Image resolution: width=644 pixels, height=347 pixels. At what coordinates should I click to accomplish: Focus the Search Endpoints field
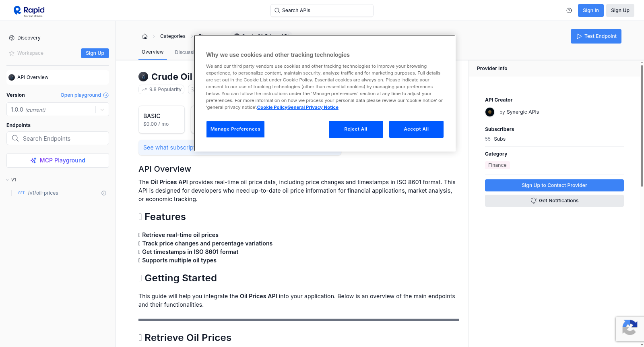pos(58,138)
